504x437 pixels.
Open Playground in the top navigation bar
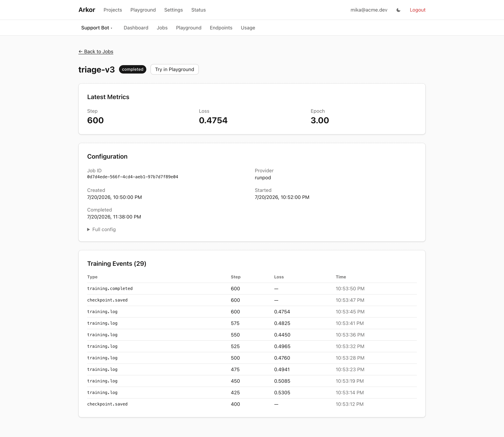coord(143,10)
